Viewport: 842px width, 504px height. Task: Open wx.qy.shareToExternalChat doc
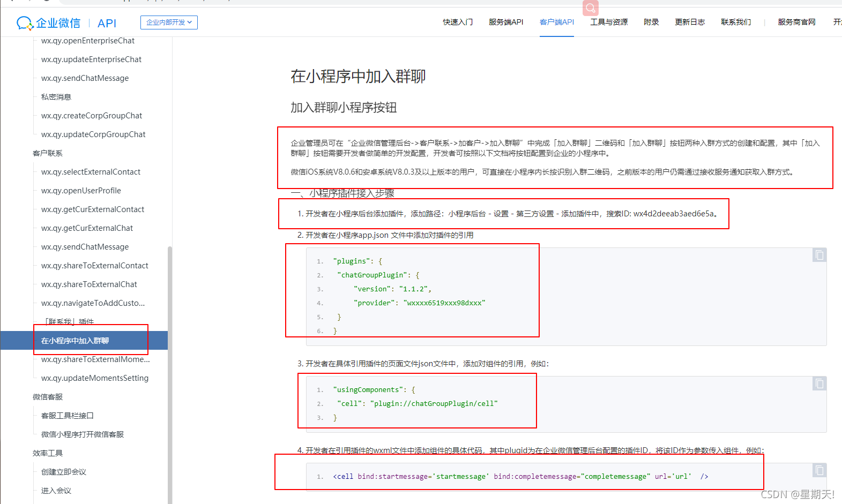pos(89,284)
